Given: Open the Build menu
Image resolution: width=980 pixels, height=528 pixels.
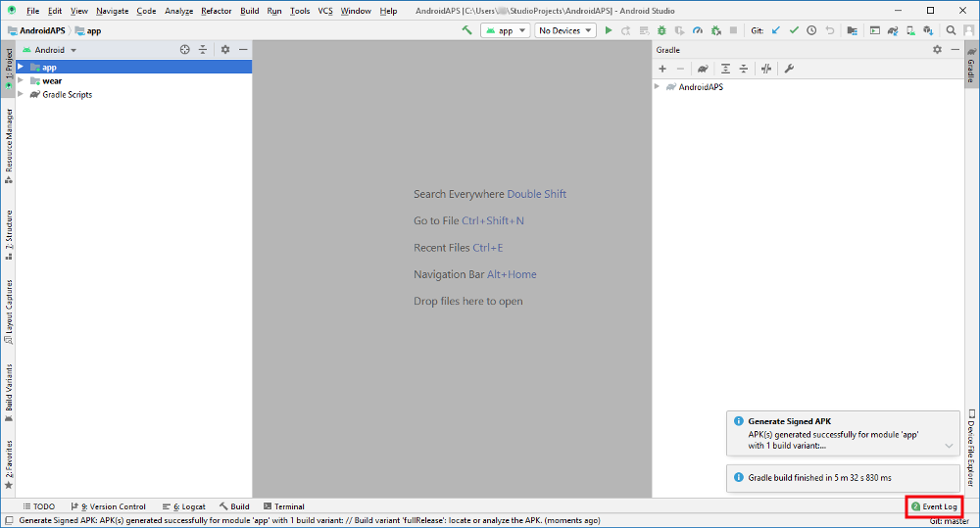Looking at the screenshot, I should (249, 11).
